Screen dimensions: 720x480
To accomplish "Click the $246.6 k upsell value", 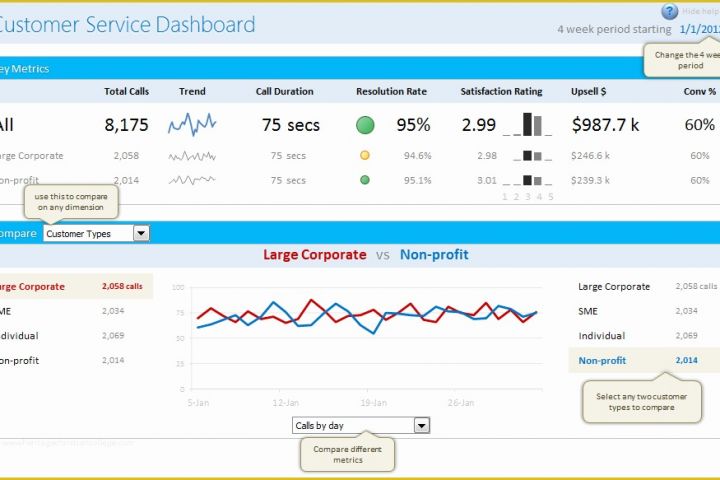I will (591, 156).
